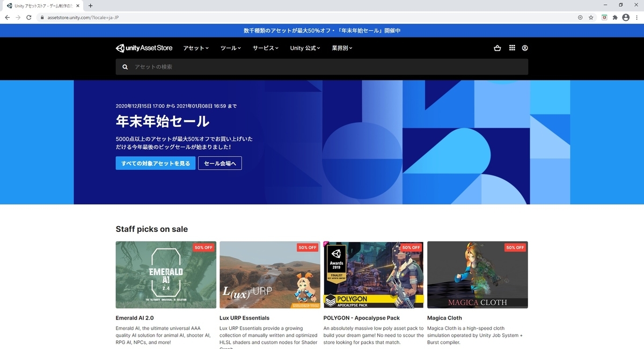Open the user account icon in site header

click(525, 48)
